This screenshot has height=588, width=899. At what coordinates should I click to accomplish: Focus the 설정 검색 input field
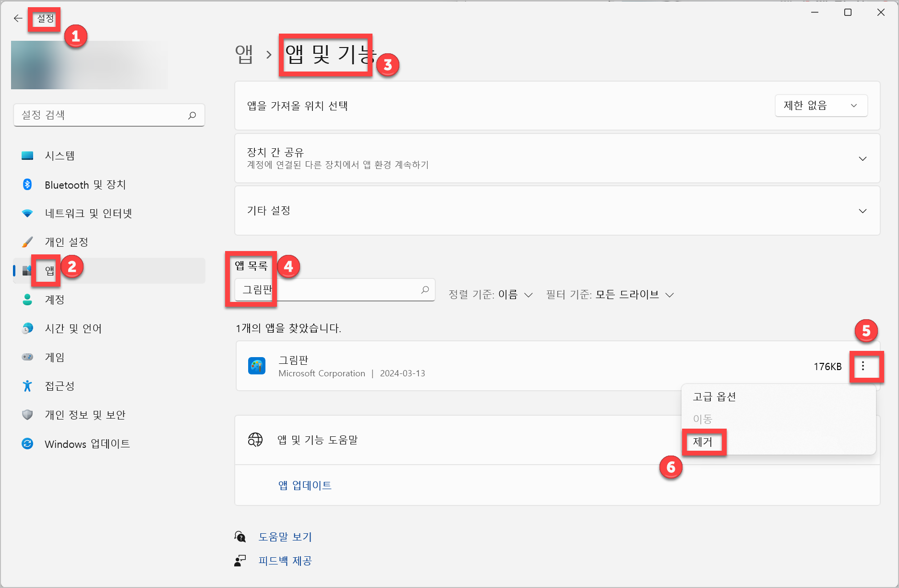tap(109, 115)
